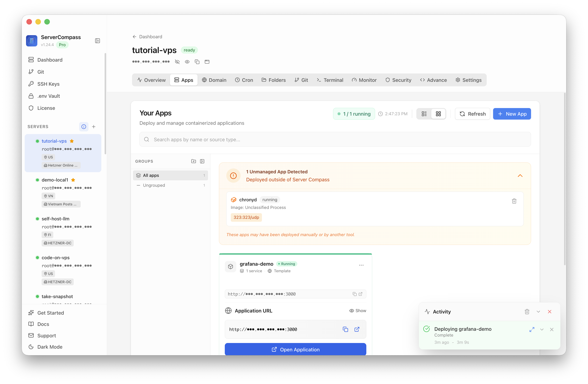Refresh the apps list
This screenshot has height=384, width=588.
click(x=472, y=114)
